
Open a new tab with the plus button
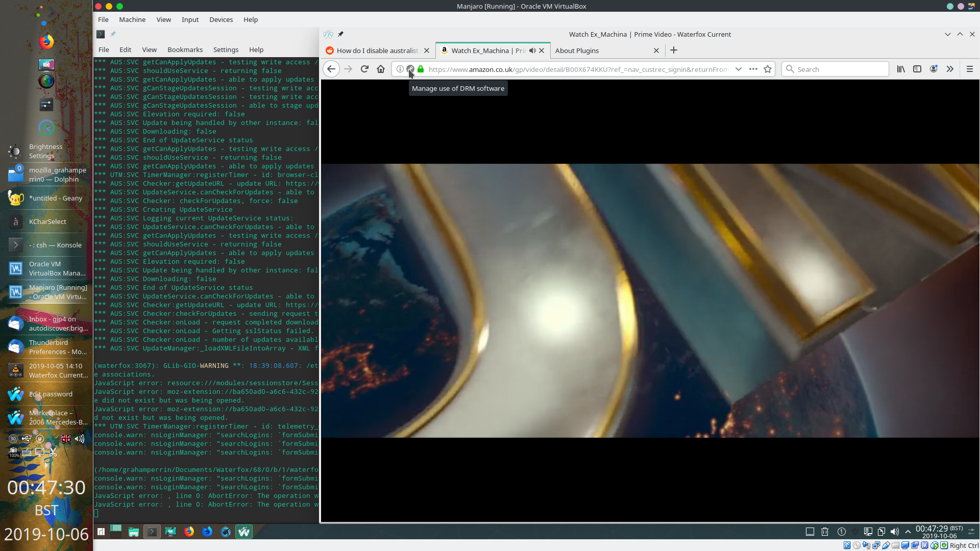[x=674, y=50]
